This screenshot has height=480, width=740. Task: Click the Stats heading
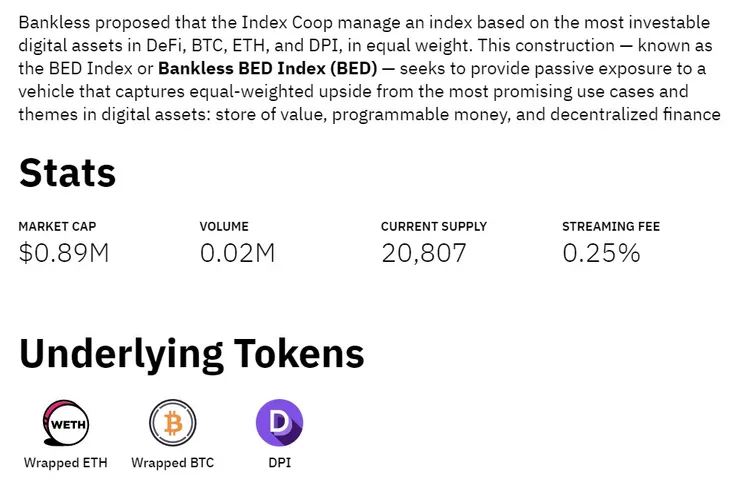point(67,172)
